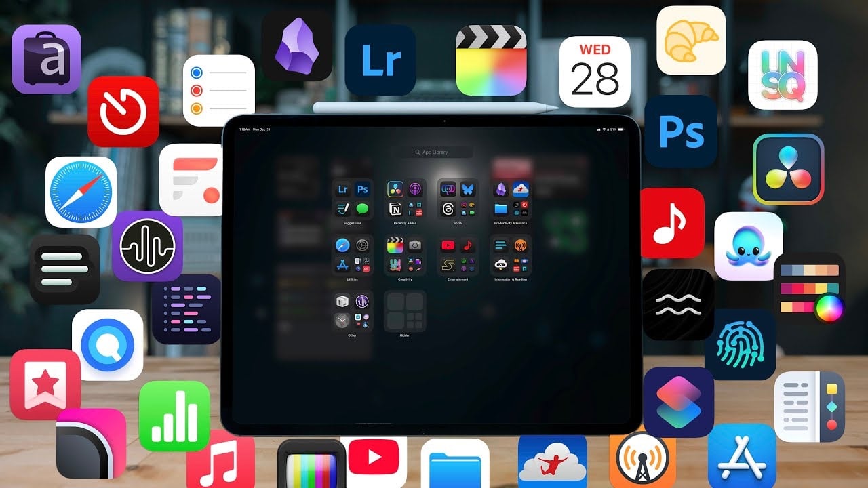Expand the Social folder small icon cluster
The image size is (868, 488).
pos(468,209)
